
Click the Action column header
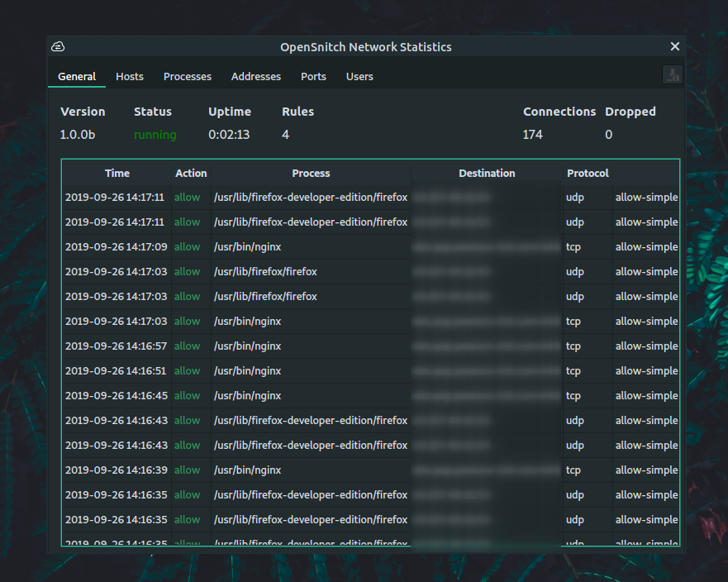tap(191, 174)
